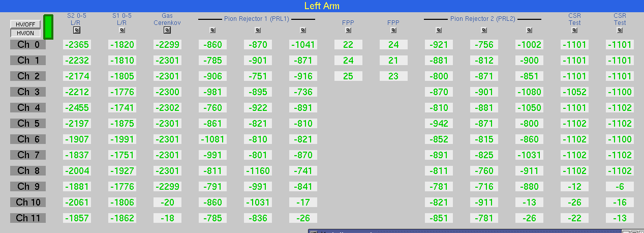The width and height of the screenshot is (644, 233).
Task: Click the -942 PRL2 value in Ch 5
Action: click(439, 124)
